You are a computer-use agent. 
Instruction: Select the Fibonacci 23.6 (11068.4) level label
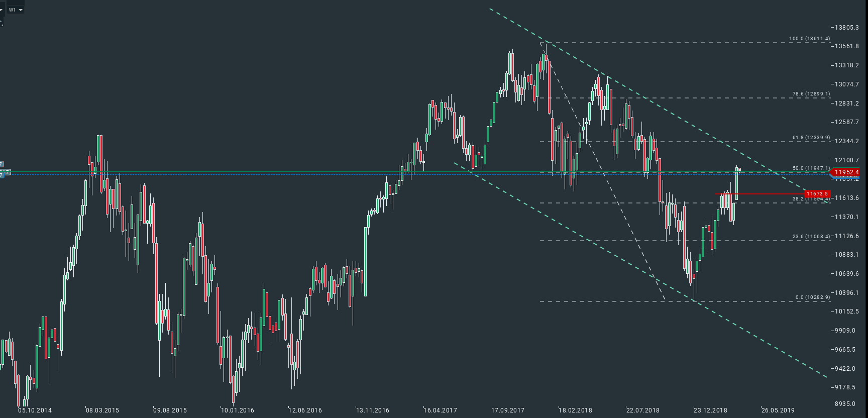click(811, 237)
